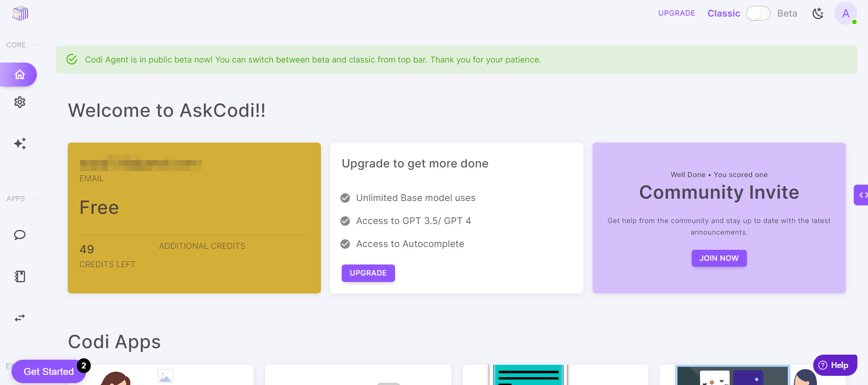Click the Community Invite heading
868x385 pixels.
tap(719, 192)
